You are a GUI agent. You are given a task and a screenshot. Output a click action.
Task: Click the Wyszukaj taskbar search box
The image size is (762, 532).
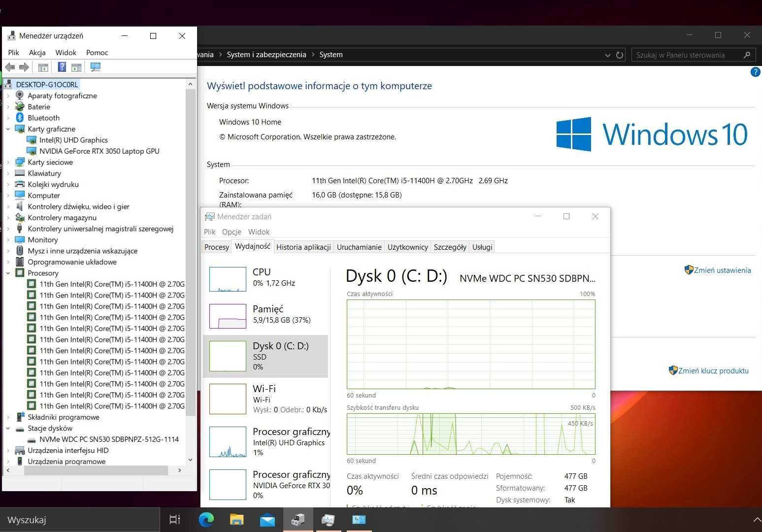click(80, 520)
